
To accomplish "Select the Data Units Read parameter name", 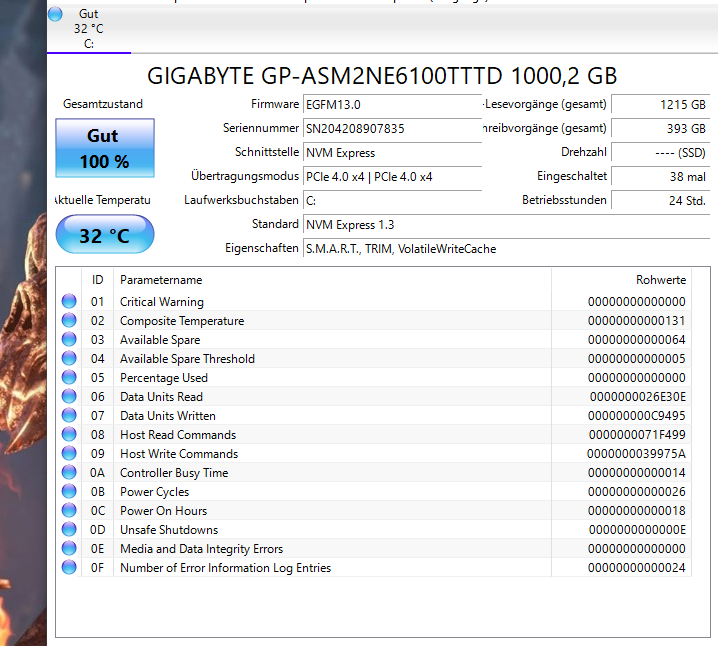I will [x=161, y=397].
